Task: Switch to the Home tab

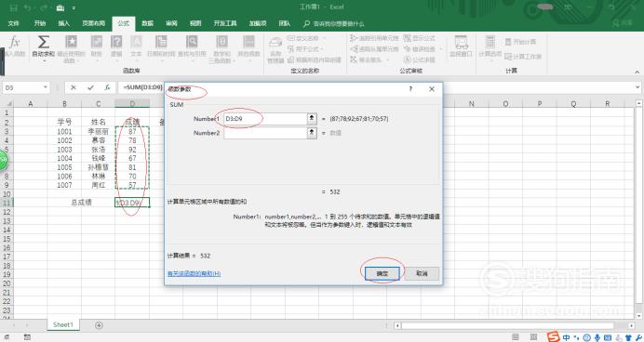Action: [40, 23]
